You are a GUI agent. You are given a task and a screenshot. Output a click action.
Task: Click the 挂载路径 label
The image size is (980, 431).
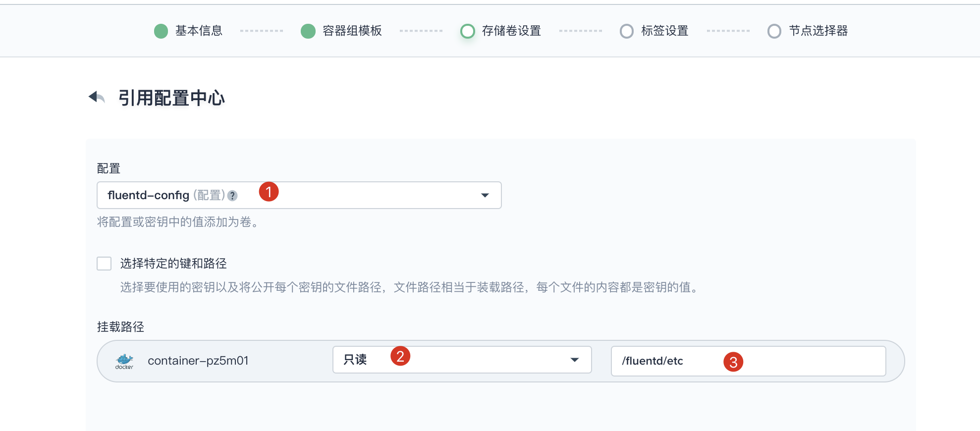pos(120,327)
